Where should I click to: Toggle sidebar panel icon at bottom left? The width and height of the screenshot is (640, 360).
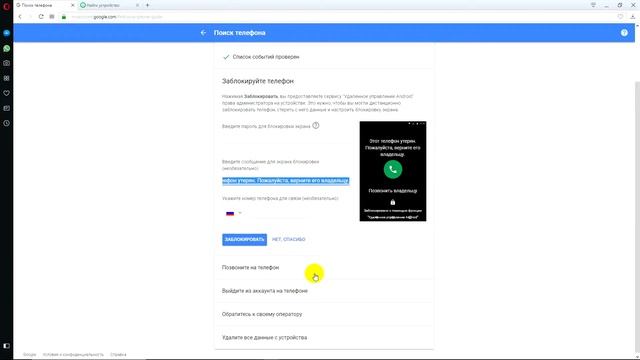(7, 346)
